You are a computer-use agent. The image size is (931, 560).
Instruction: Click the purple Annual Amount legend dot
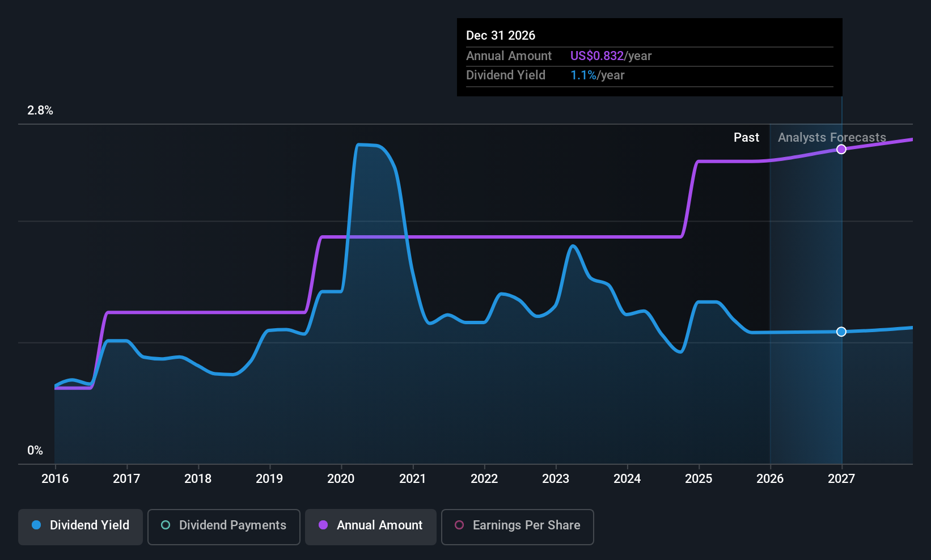323,525
